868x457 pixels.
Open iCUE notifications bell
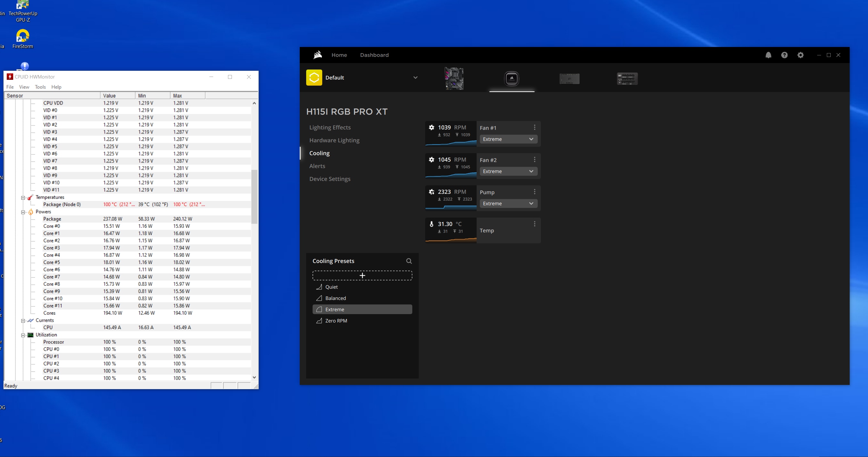point(768,55)
